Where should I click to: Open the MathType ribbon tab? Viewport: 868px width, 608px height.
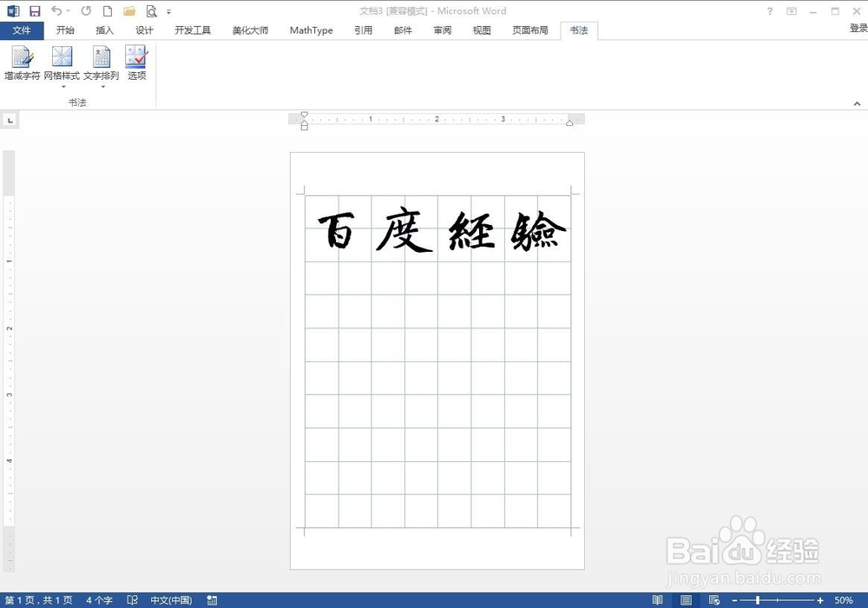click(311, 30)
